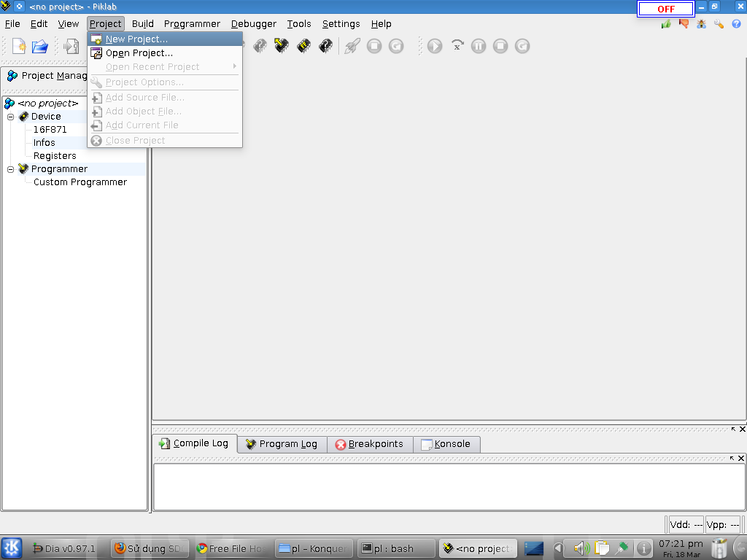Screen dimensions: 747x560
Task: Switch to the Konsole tab
Action: click(446, 444)
